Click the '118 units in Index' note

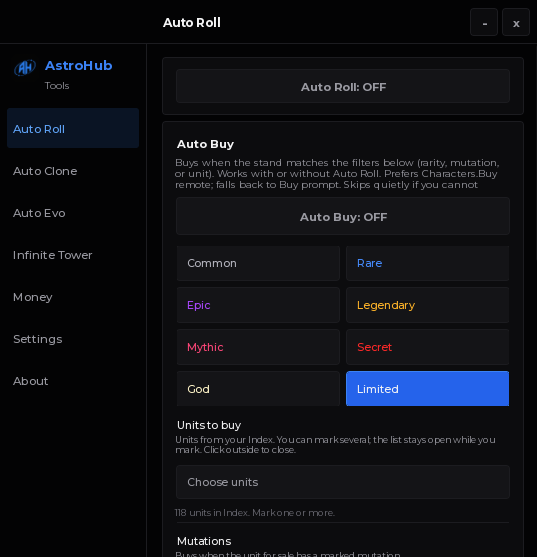(x=255, y=513)
